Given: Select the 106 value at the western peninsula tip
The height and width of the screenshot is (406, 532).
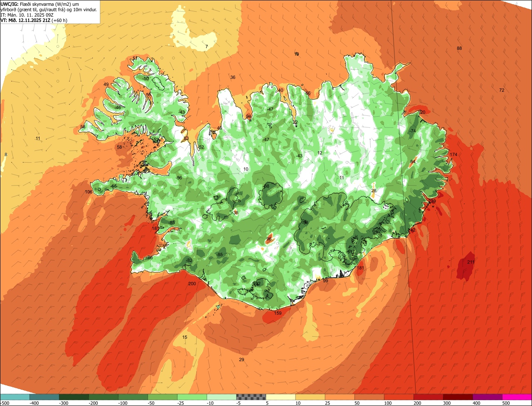Looking at the screenshot, I should click(89, 192).
